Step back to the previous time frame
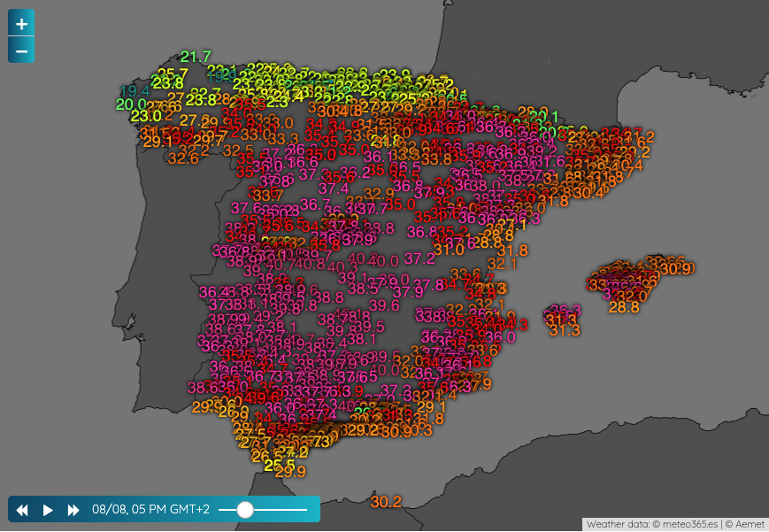769x532 pixels. click(x=23, y=510)
